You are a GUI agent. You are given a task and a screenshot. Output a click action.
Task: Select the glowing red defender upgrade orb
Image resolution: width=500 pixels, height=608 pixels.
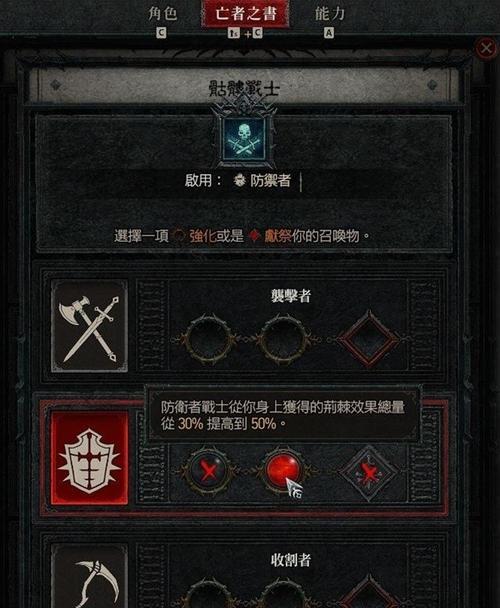pyautogui.click(x=284, y=470)
